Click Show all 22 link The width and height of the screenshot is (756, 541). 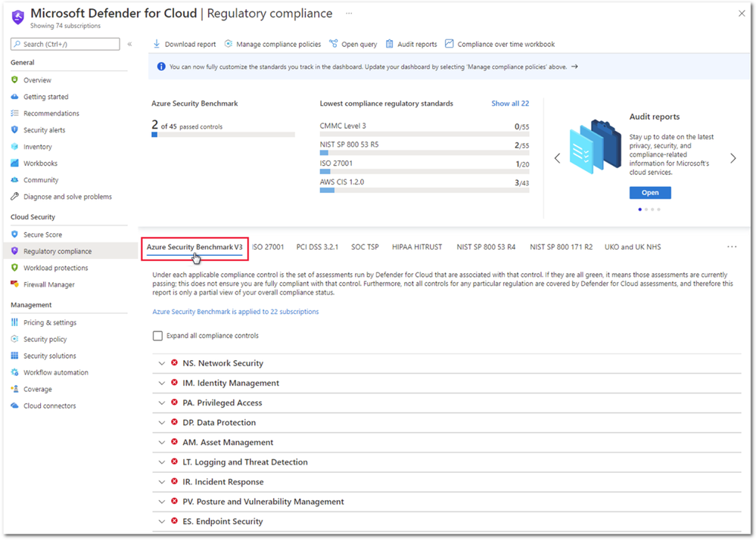510,103
